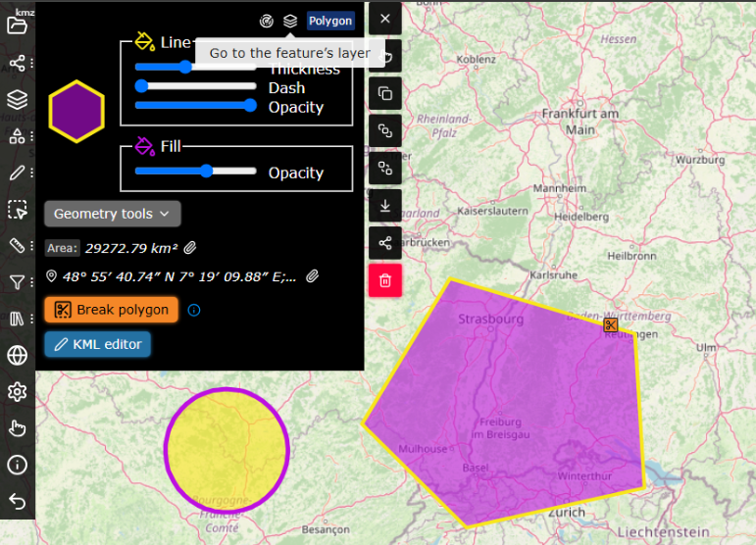Close the polygon properties panel
The width and height of the screenshot is (756, 545).
click(x=384, y=19)
